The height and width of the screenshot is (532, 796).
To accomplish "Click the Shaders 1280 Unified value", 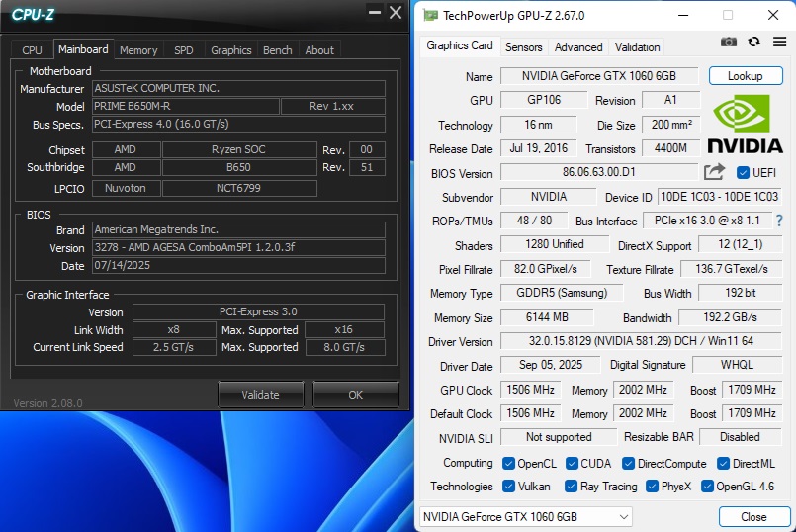I will coord(555,244).
